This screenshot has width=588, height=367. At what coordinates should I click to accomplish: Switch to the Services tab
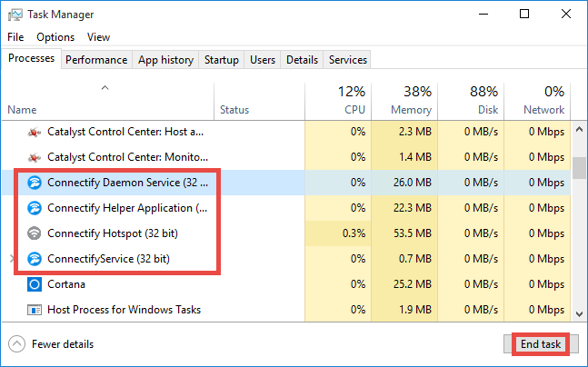tap(348, 60)
